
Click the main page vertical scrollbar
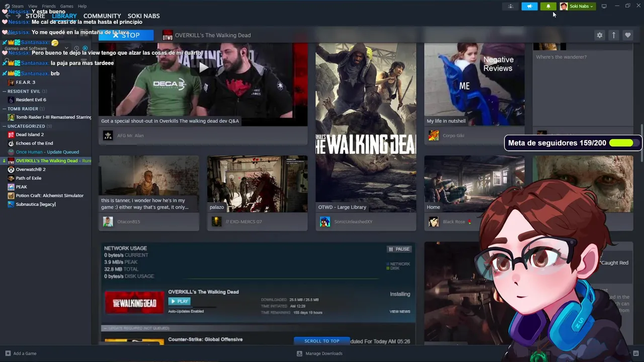tap(641, 143)
